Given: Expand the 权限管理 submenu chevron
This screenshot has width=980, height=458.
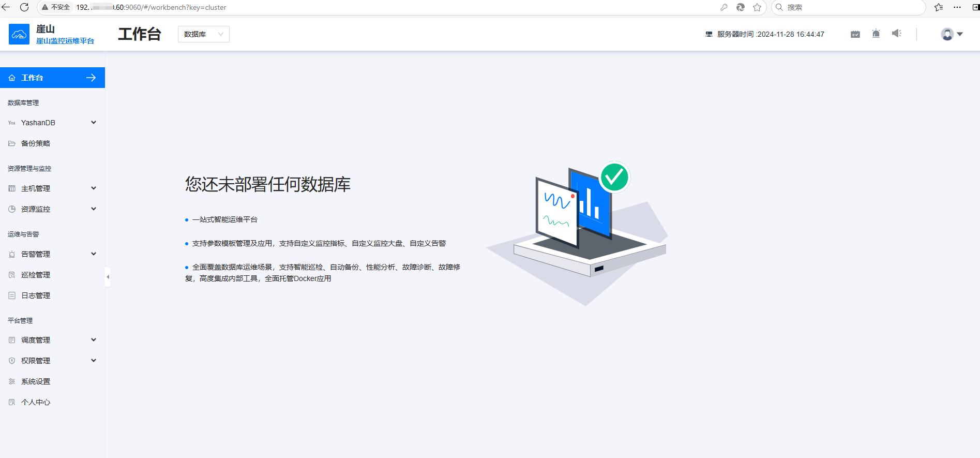Looking at the screenshot, I should tap(94, 361).
